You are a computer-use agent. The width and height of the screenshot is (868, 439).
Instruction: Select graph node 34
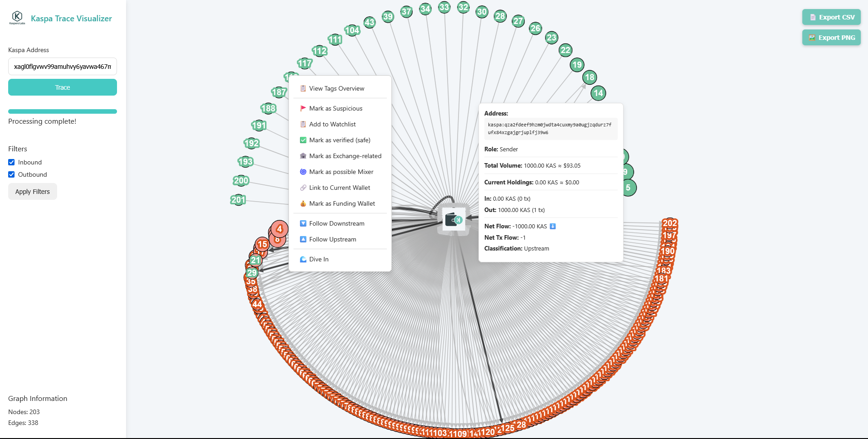point(425,9)
